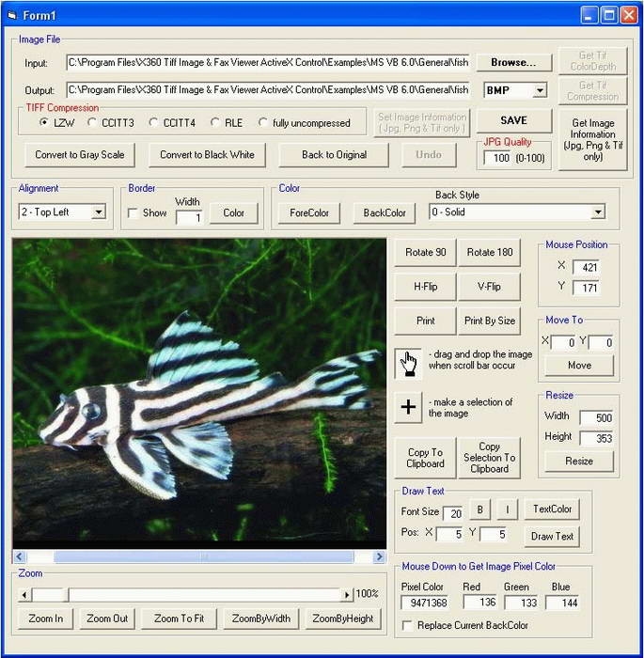Click the H-Flip button
The width and height of the screenshot is (644, 658).
coord(425,287)
